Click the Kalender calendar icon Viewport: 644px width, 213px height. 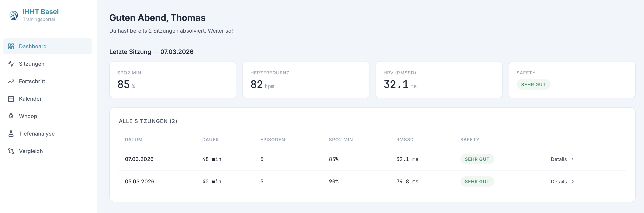[x=11, y=99]
